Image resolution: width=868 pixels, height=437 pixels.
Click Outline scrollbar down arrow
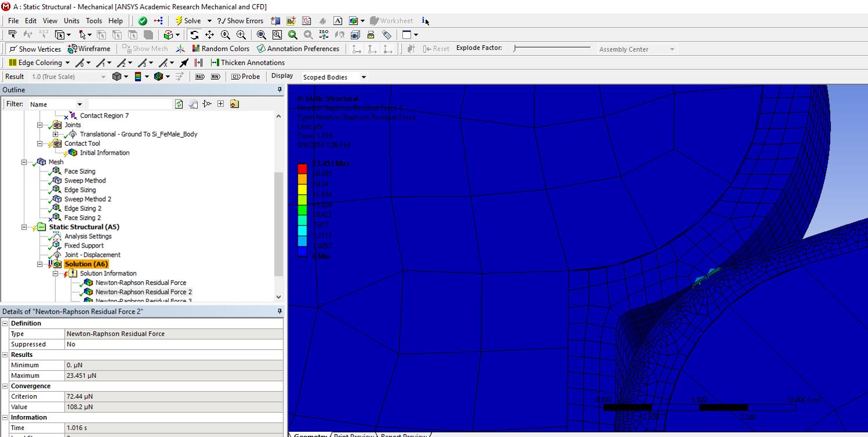[x=278, y=297]
